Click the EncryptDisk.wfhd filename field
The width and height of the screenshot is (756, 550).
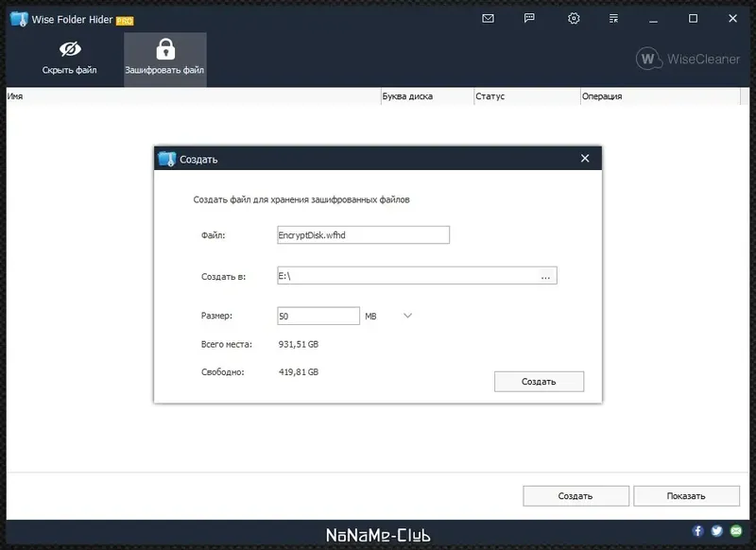[363, 234]
